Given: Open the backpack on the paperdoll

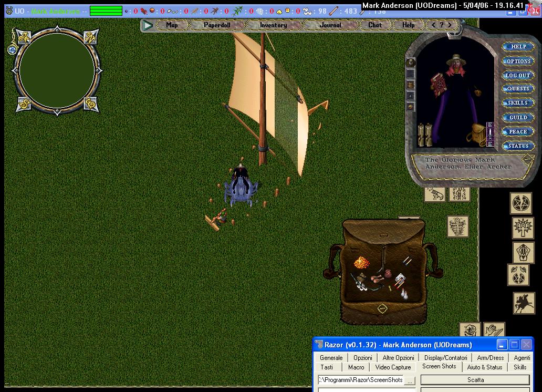Looking at the screenshot, I should coord(478,135).
